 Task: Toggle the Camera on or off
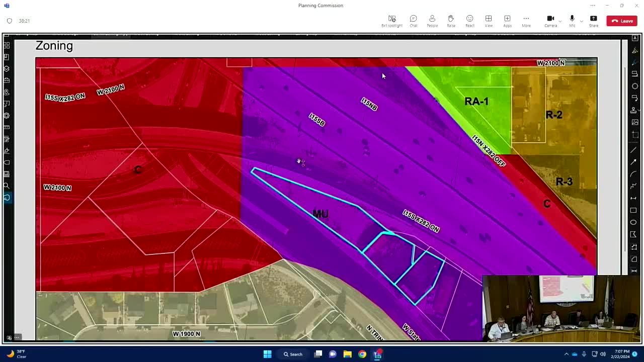pos(550,21)
